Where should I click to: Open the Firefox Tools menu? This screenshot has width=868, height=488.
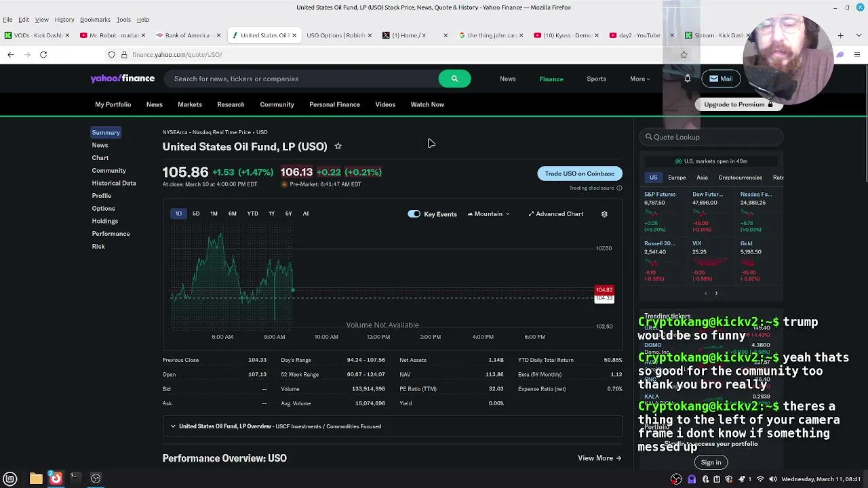point(123,20)
